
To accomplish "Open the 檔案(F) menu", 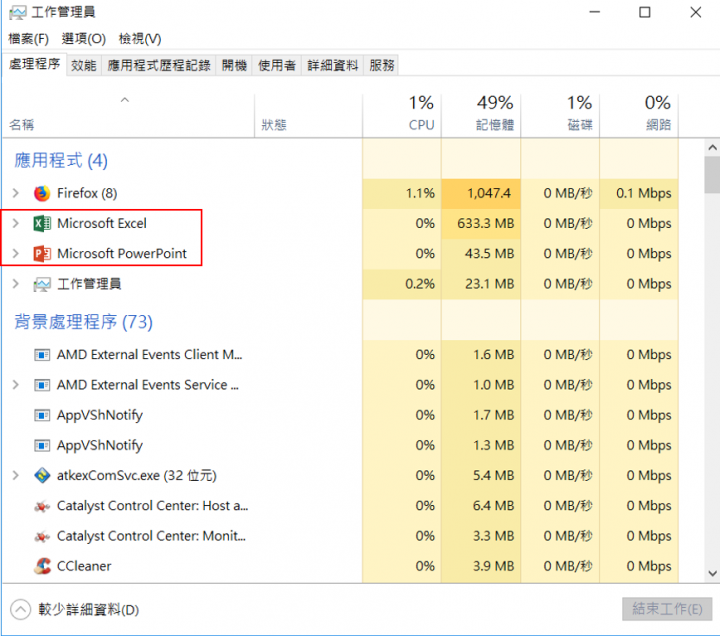I will pos(28,39).
